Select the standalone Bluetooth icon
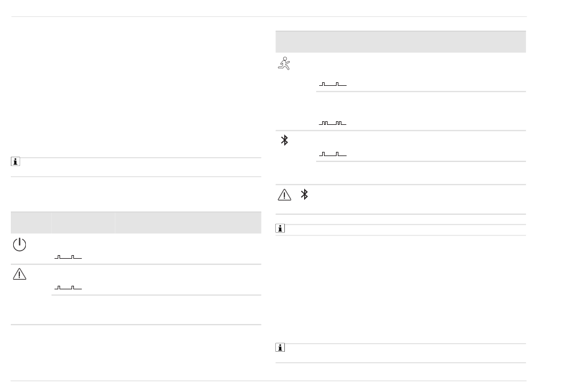571x392 pixels. pos(284,140)
